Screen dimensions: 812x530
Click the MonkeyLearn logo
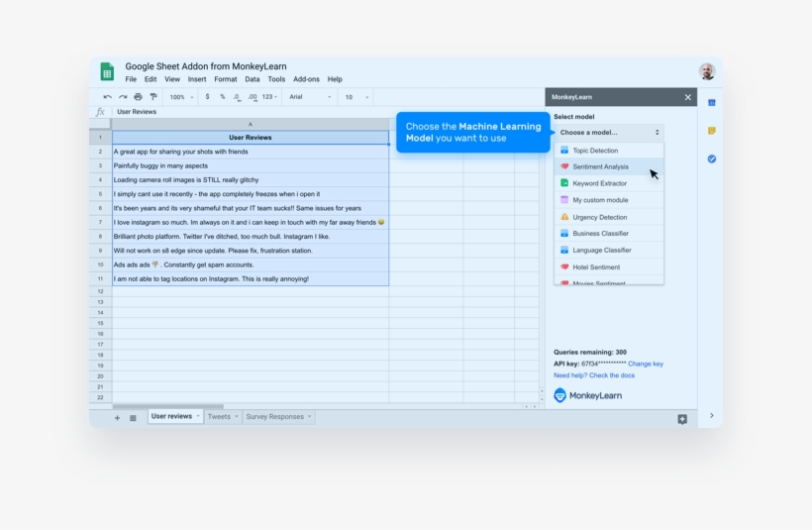588,395
